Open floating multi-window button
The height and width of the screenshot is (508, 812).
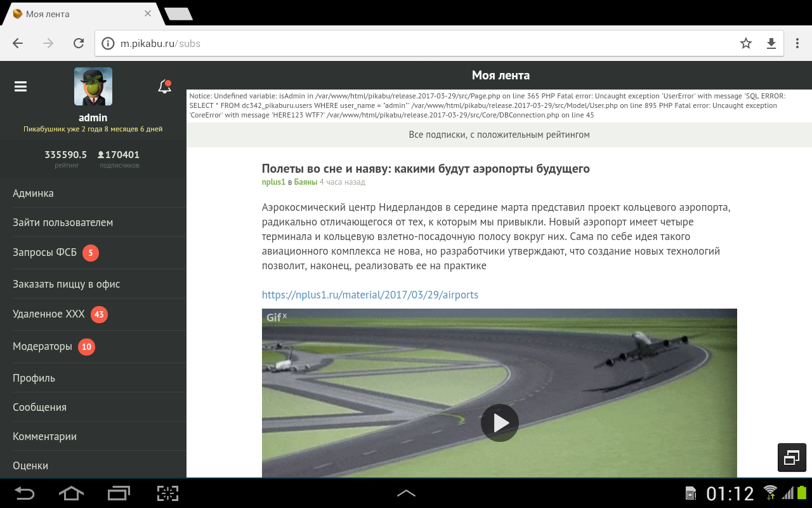tap(792, 457)
